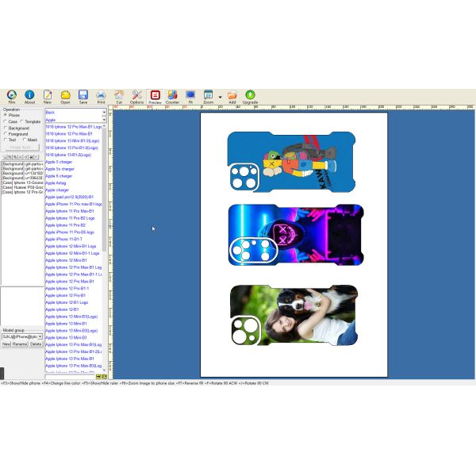Select the Cut tool
This screenshot has height=476, width=476.
[x=119, y=96]
